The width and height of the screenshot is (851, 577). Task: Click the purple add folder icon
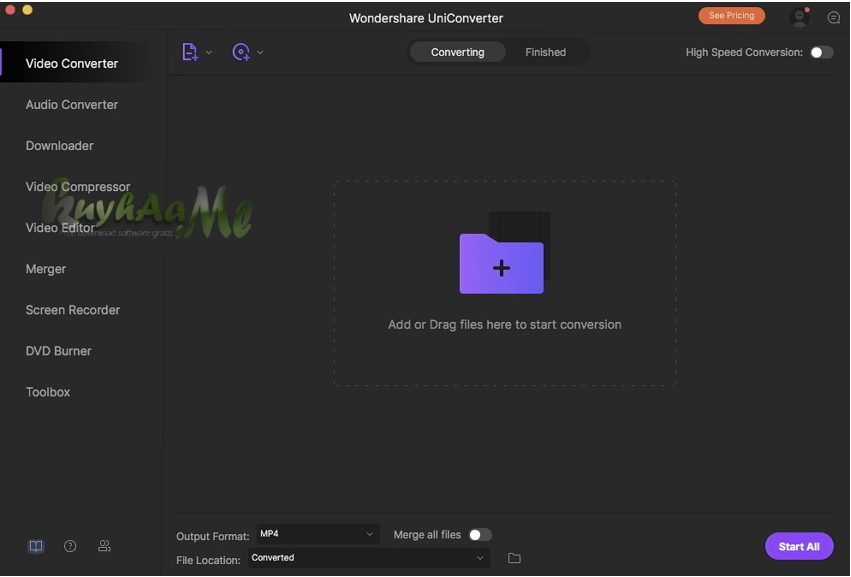click(x=501, y=264)
